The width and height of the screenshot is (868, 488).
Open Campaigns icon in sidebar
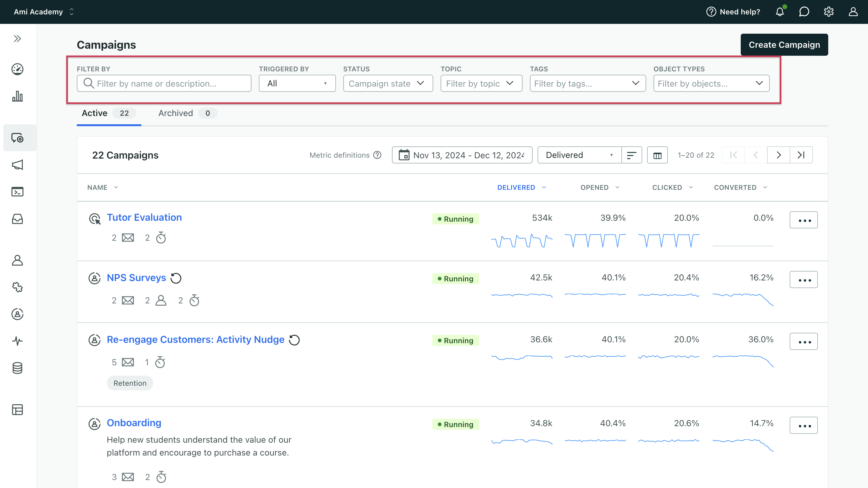[17, 137]
